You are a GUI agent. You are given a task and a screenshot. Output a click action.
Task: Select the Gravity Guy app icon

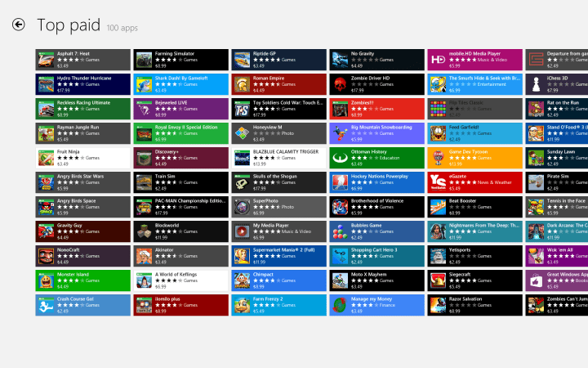(46, 231)
